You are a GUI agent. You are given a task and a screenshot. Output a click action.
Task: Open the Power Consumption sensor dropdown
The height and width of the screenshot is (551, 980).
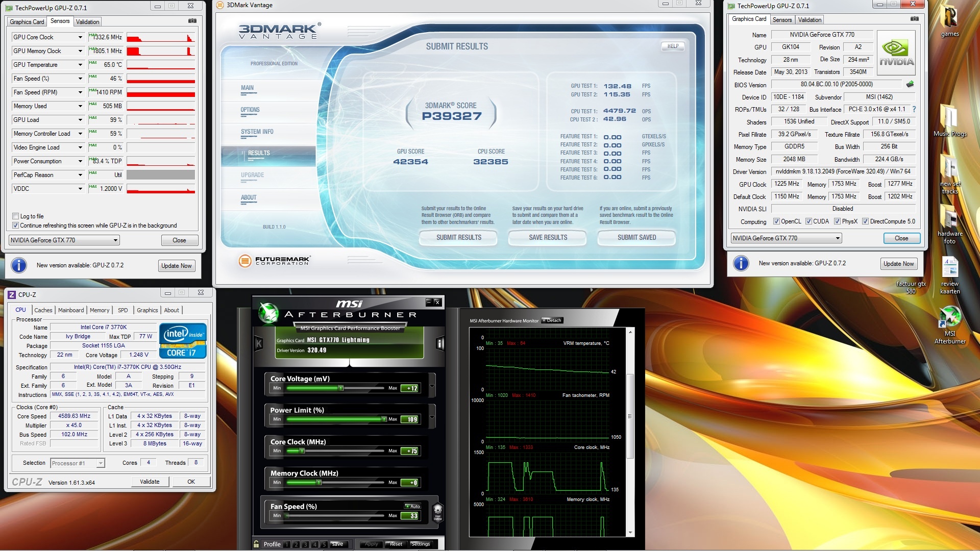pos(80,161)
